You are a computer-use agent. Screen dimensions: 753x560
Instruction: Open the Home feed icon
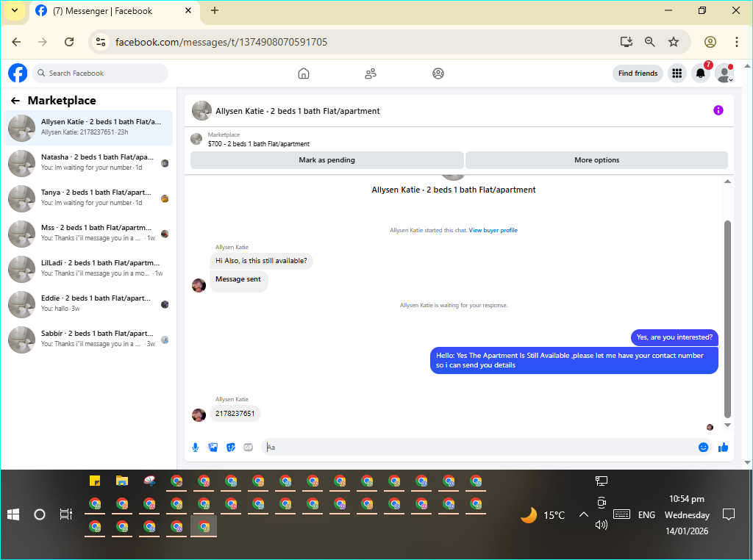pyautogui.click(x=304, y=73)
